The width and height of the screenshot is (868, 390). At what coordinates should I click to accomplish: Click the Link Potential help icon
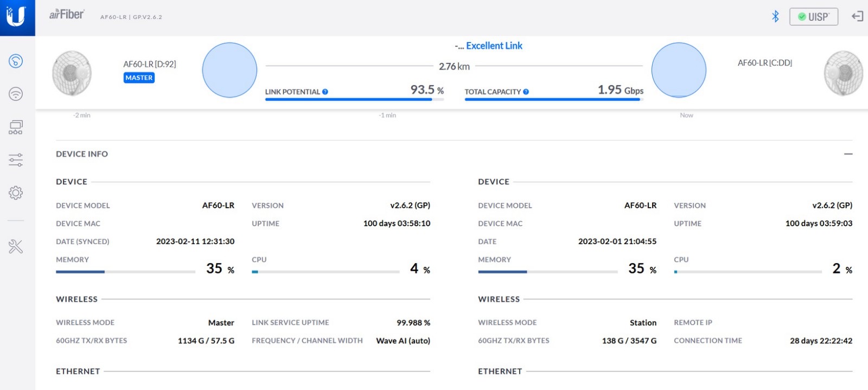pyautogui.click(x=325, y=92)
